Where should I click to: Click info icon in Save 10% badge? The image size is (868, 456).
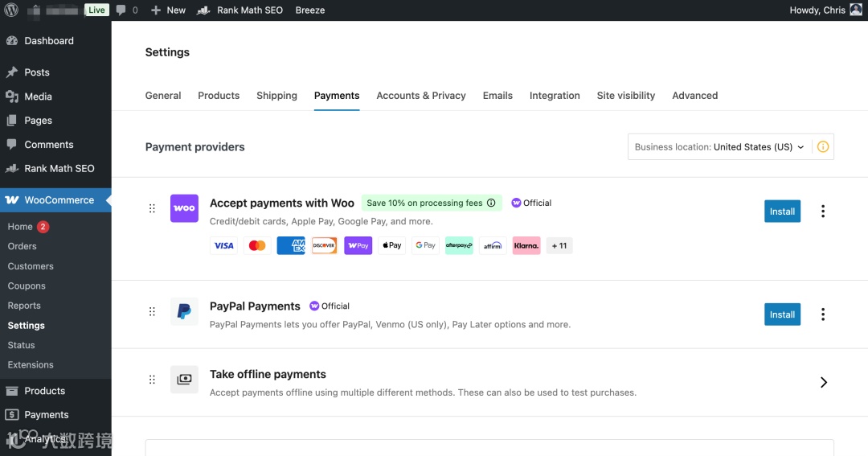click(x=491, y=203)
